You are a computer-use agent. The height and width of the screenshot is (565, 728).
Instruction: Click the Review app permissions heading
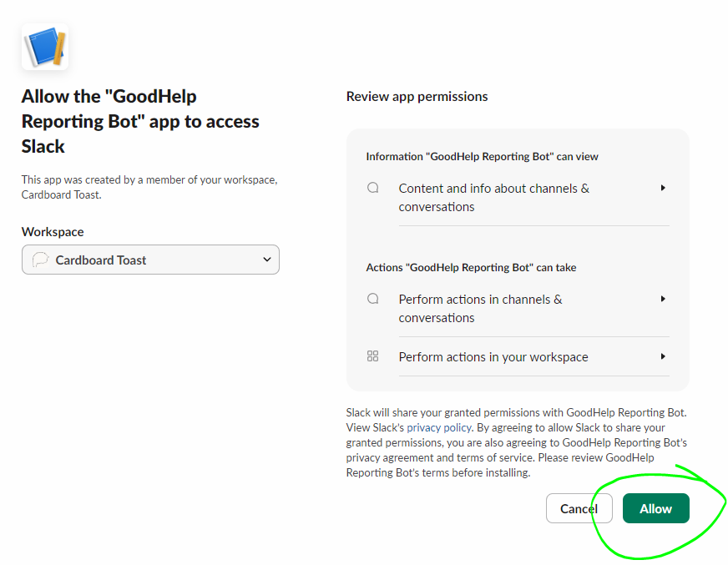tap(417, 96)
